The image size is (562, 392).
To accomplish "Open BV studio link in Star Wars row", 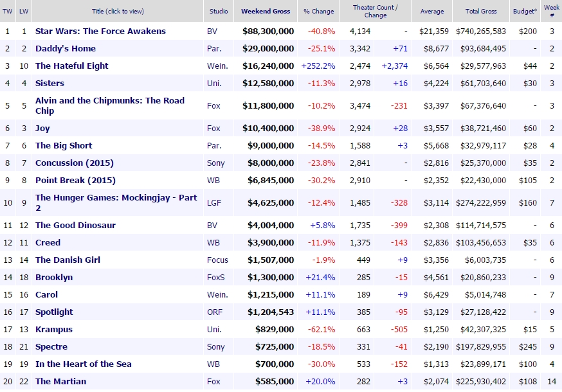I will point(212,31).
